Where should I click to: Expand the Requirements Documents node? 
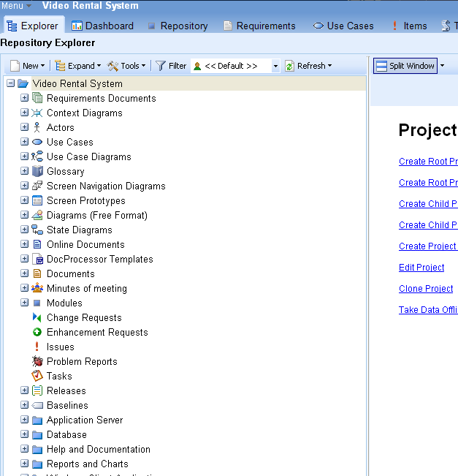[x=25, y=98]
